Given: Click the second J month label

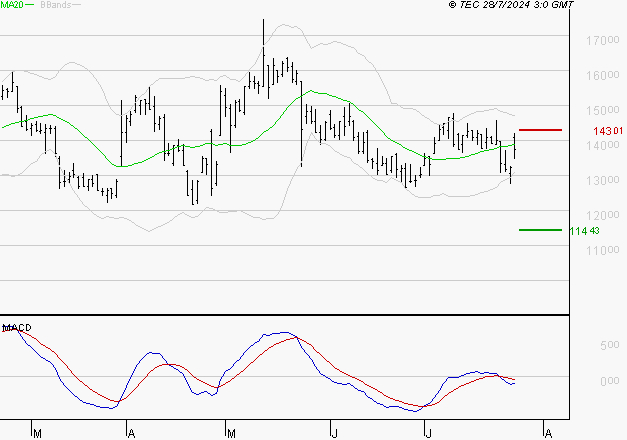Looking at the screenshot, I should pos(428,434).
